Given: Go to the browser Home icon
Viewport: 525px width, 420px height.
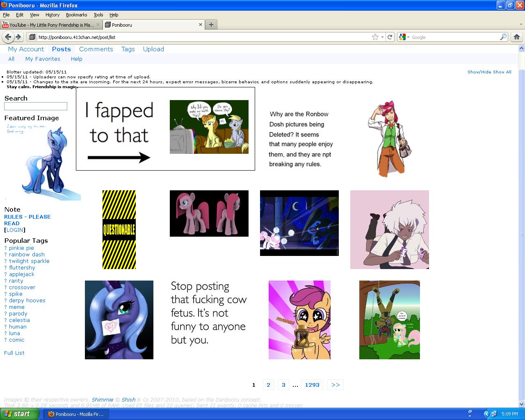Looking at the screenshot, I should [517, 37].
